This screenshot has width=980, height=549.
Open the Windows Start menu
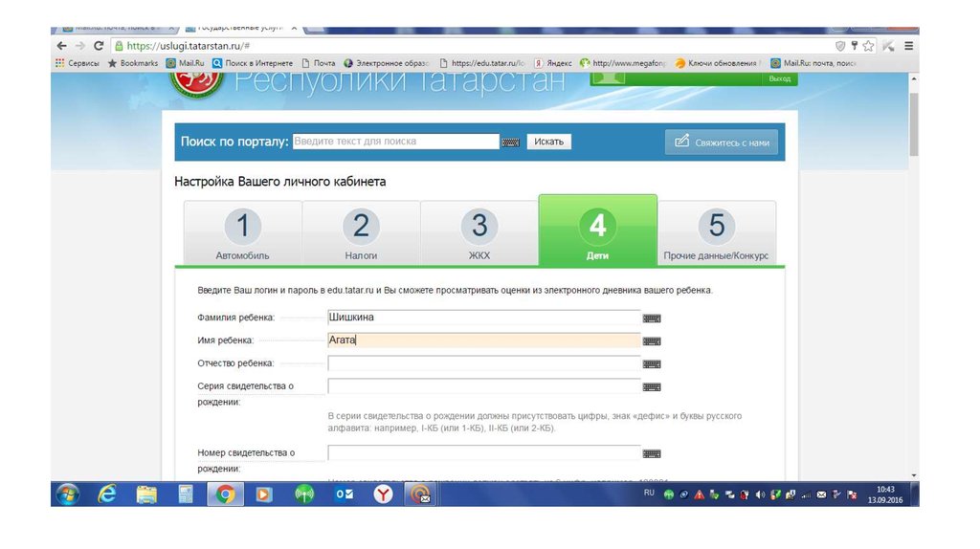(x=68, y=494)
